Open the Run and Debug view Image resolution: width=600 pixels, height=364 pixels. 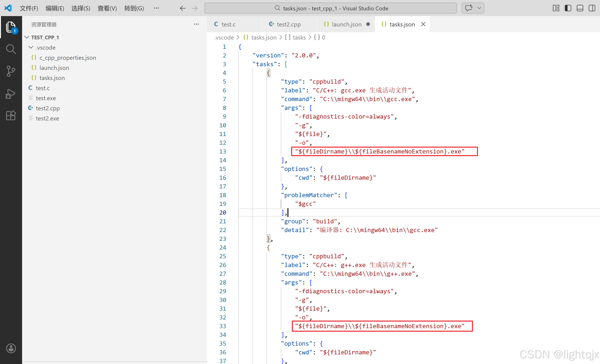pyautogui.click(x=11, y=94)
